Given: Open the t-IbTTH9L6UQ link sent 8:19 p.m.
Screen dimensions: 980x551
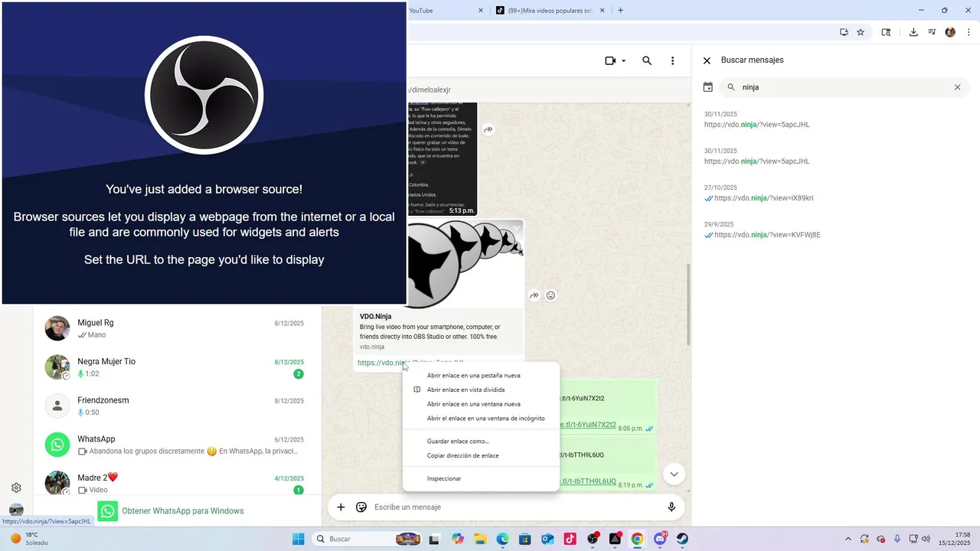Looking at the screenshot, I should pos(588,481).
